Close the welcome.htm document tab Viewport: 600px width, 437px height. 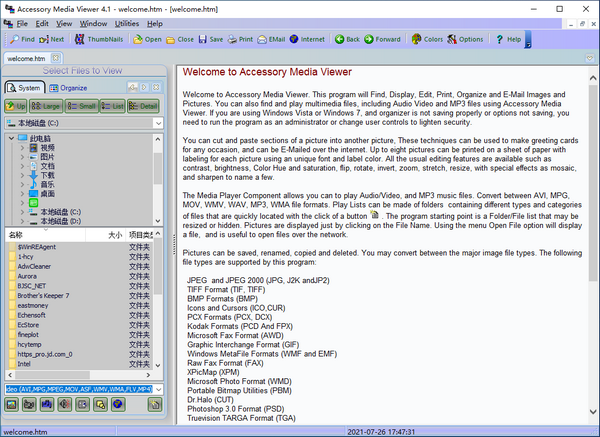[x=56, y=58]
